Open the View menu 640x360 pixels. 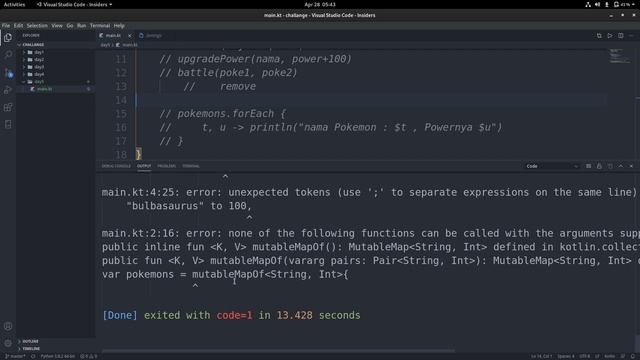pyautogui.click(x=57, y=25)
